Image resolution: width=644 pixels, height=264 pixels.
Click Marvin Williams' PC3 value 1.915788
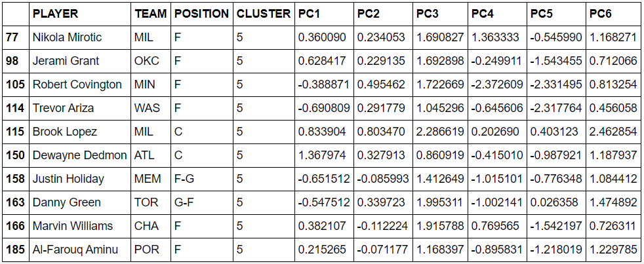pos(440,226)
